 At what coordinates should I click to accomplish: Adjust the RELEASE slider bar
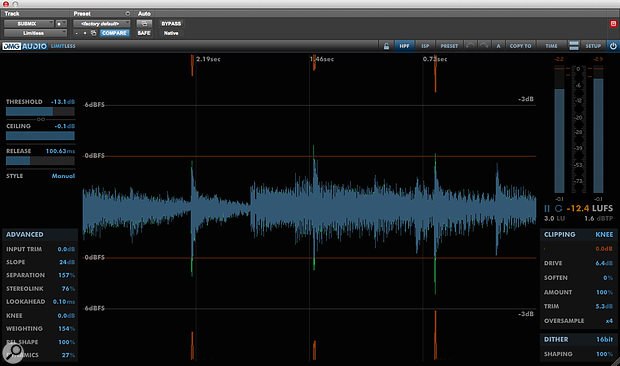(x=40, y=160)
